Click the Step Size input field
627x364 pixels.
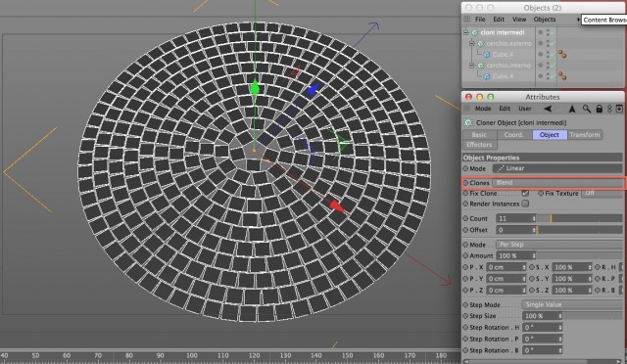click(542, 316)
